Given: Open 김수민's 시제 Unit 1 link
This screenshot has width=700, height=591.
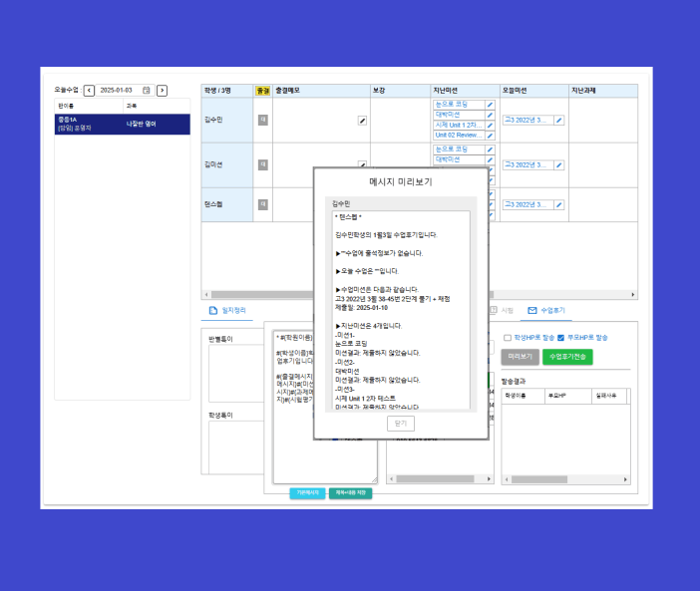Looking at the screenshot, I should pos(459,125).
